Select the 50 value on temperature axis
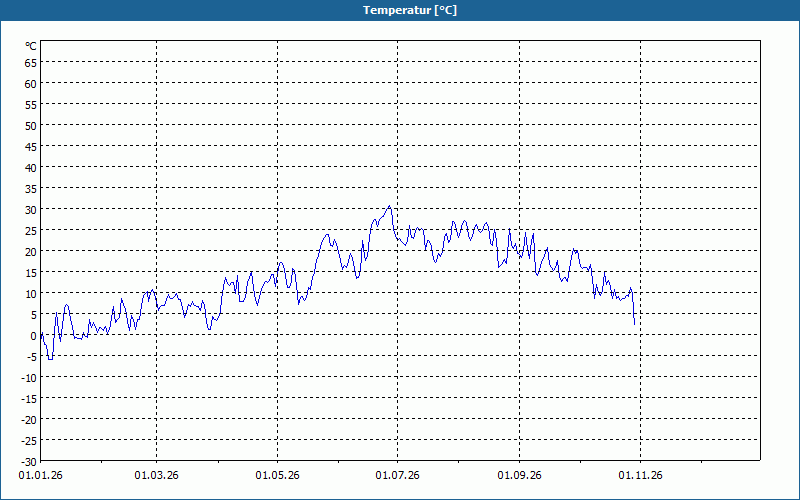The height and width of the screenshot is (500, 800). click(31, 126)
